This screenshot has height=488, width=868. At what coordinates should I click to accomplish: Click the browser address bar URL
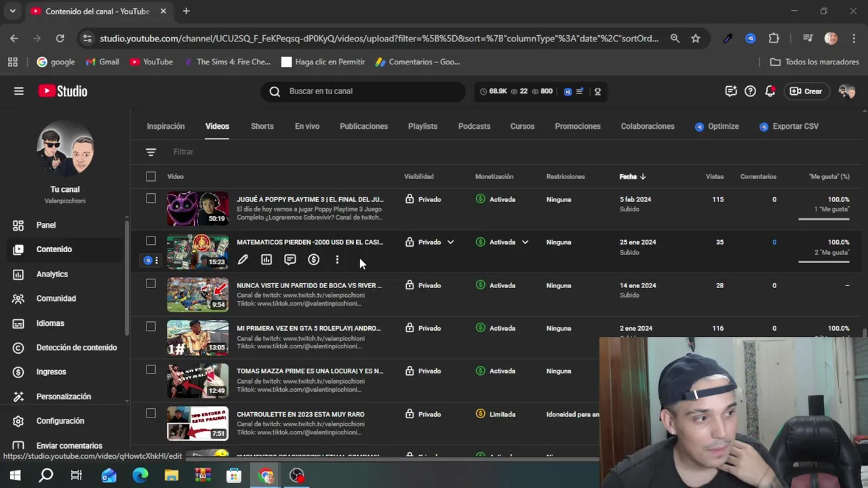(x=378, y=39)
